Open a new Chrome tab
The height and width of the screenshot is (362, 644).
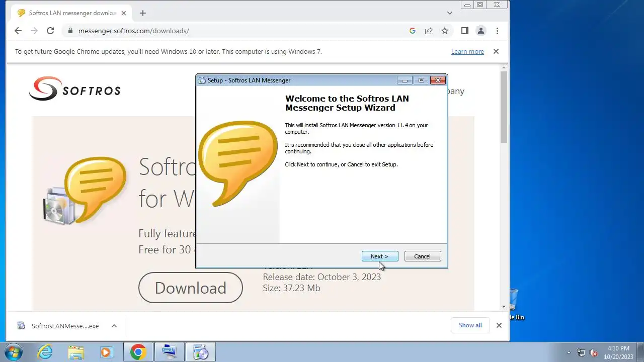(x=143, y=13)
